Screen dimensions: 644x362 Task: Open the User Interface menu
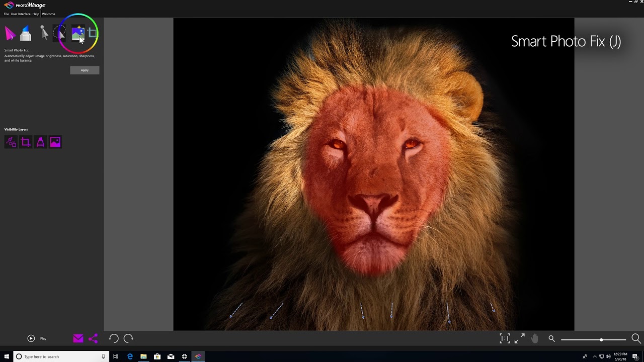21,14
